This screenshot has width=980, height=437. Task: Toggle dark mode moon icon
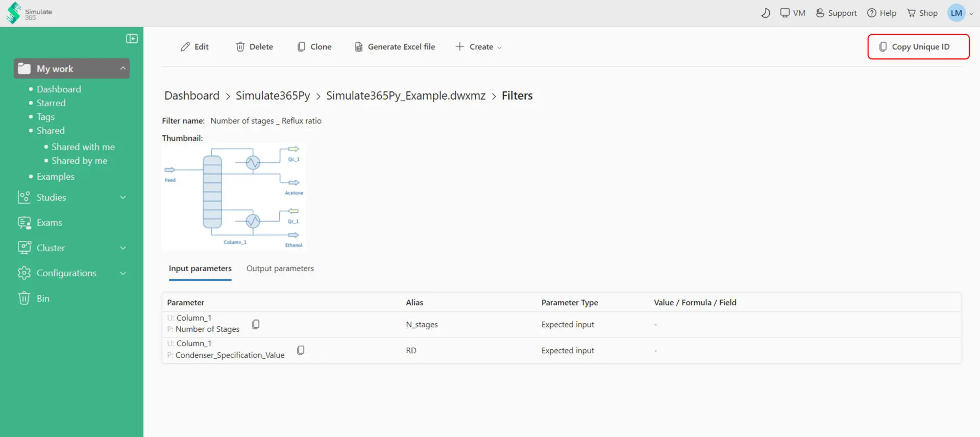click(765, 13)
